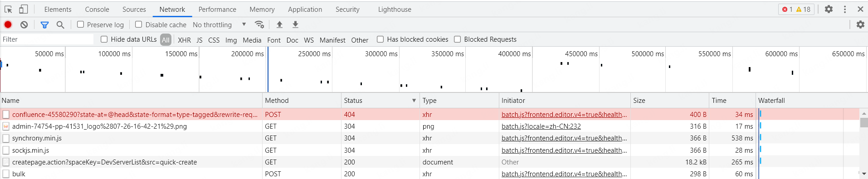Image resolution: width=868 pixels, height=179 pixels.
Task: Click the png file icon of admin logo row
Action: tap(6, 126)
